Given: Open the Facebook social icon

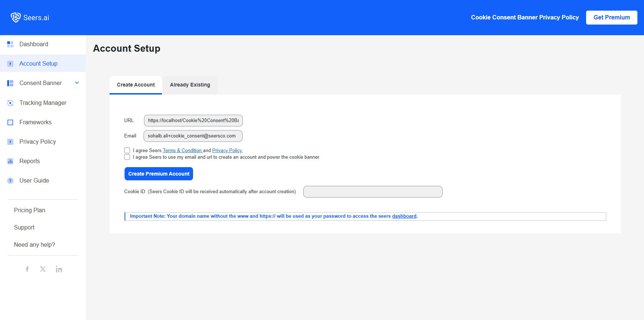Looking at the screenshot, I should pos(27,269).
